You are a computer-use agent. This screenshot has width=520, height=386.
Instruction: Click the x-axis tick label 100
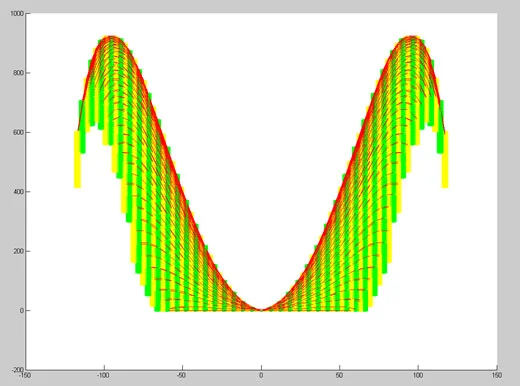point(418,375)
